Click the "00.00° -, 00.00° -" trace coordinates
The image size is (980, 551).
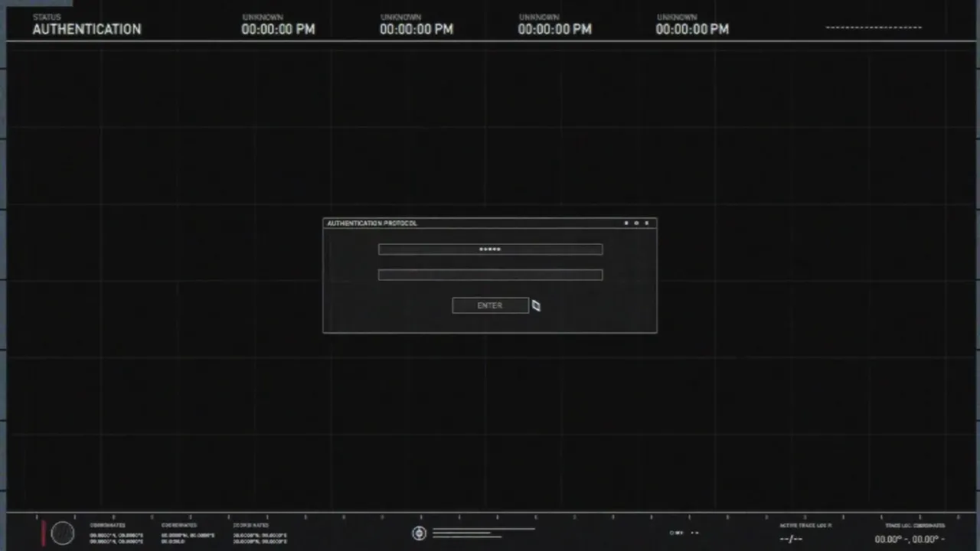[x=910, y=539]
